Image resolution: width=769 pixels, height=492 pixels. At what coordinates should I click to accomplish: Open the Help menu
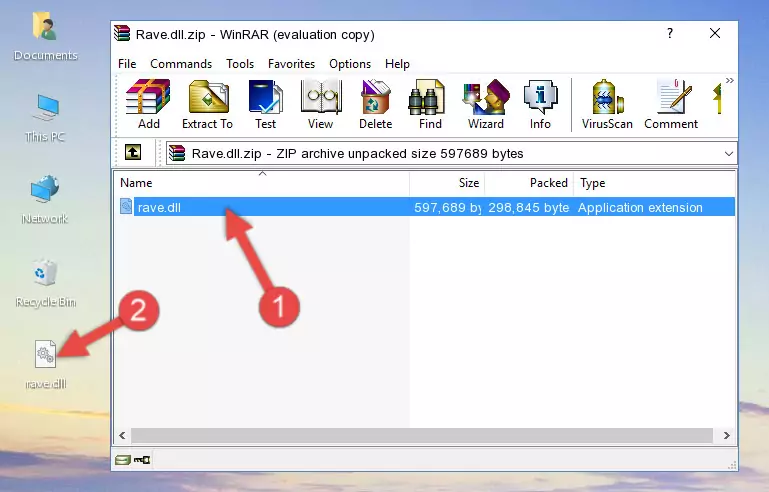397,64
